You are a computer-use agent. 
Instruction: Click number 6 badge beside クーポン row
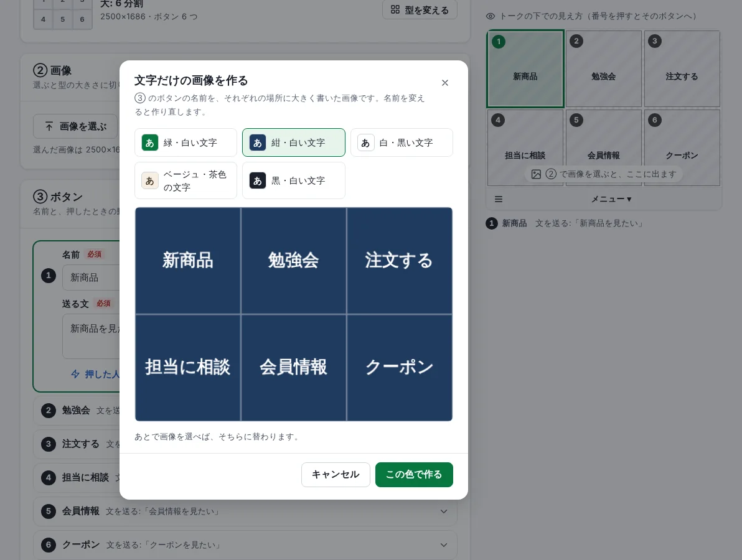point(49,545)
